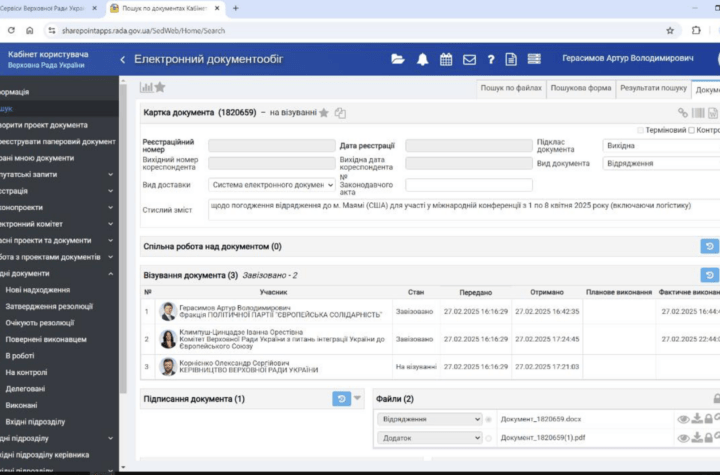
Task: Refresh the Спільна робота над документом section
Action: point(709,246)
